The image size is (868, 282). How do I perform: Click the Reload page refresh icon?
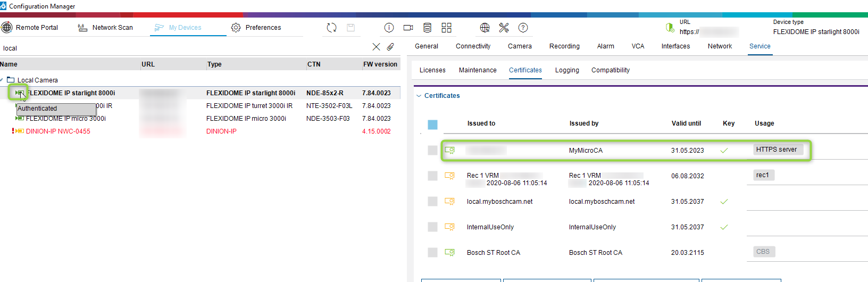click(x=331, y=28)
